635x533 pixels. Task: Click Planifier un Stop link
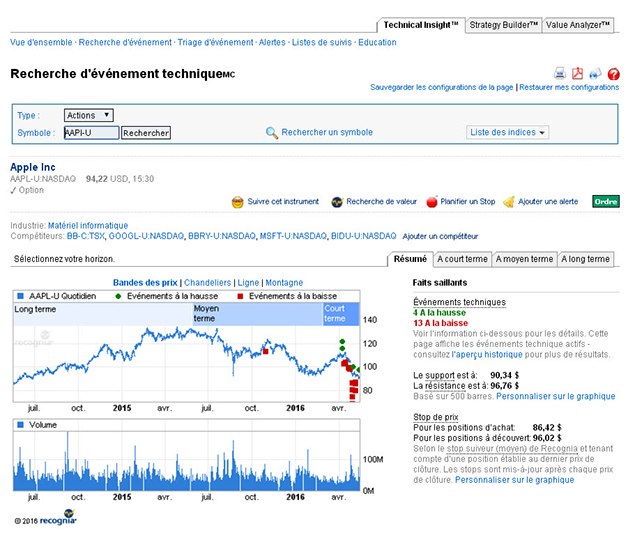468,202
